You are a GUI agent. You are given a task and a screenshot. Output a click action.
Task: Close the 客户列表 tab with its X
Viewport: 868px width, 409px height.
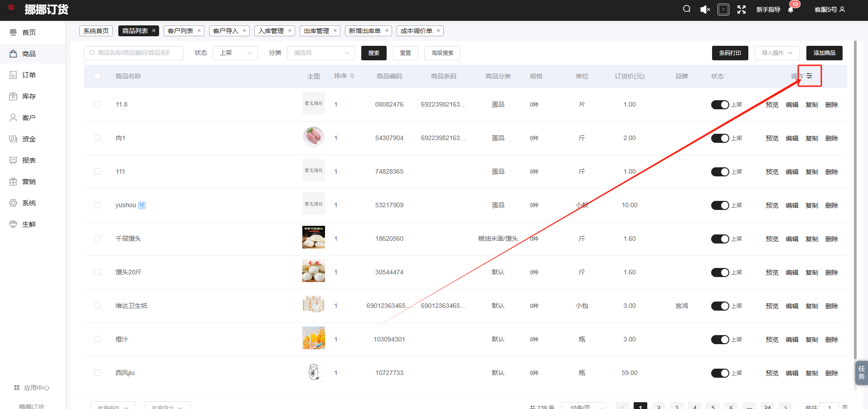click(x=199, y=31)
